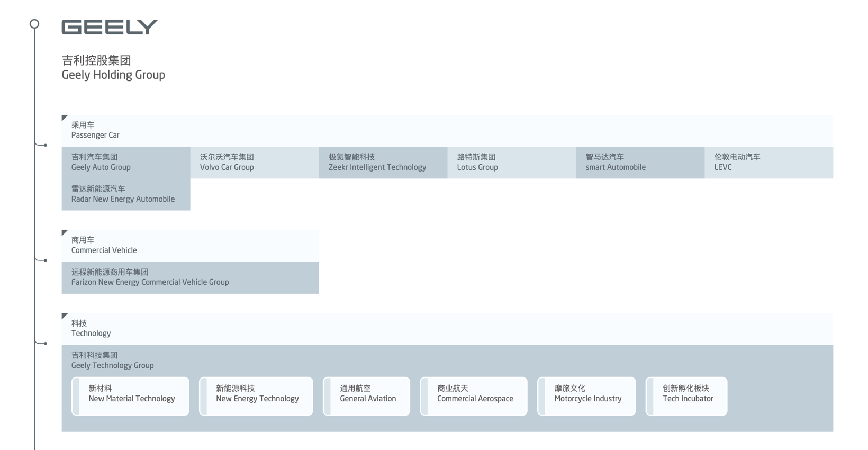Viewport: 868px width, 450px height.
Task: Select Radar New Energy Automobile tile
Action: [125, 194]
